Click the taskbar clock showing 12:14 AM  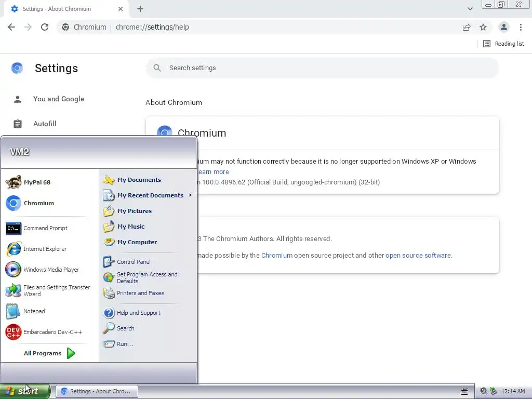click(x=513, y=392)
